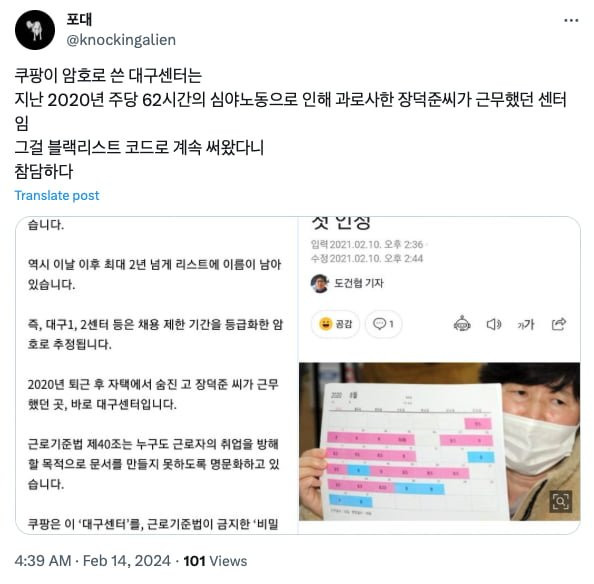Viewport: 594px width, 584px height.
Task: Click the 가가 font size icon
Action: 526,325
